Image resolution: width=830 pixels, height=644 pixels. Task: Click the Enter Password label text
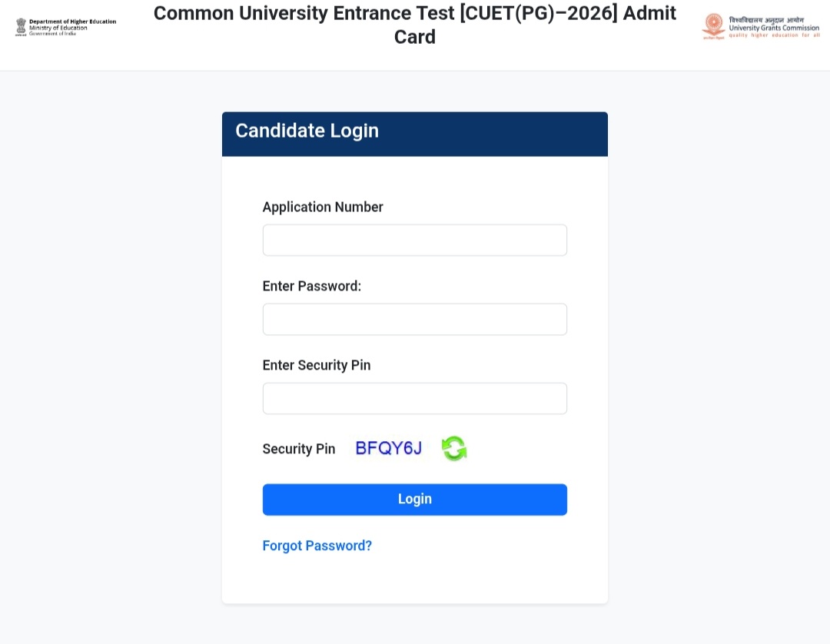[x=311, y=286]
